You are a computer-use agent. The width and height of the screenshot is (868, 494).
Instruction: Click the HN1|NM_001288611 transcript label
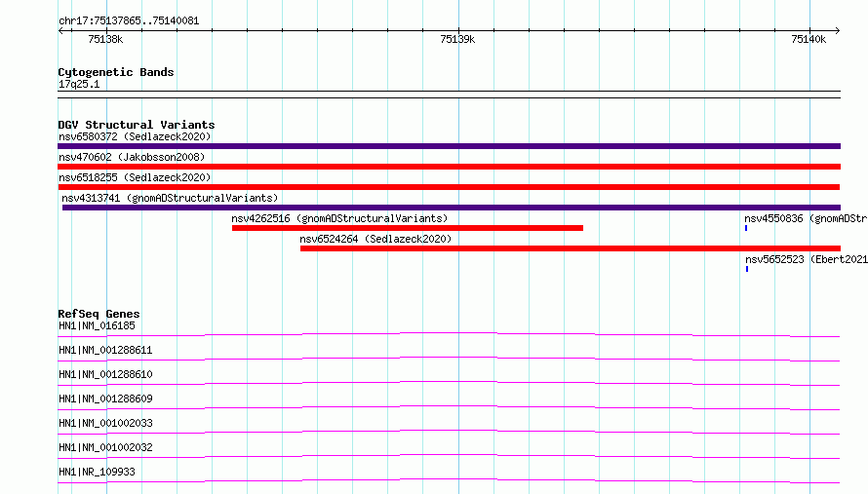point(105,350)
